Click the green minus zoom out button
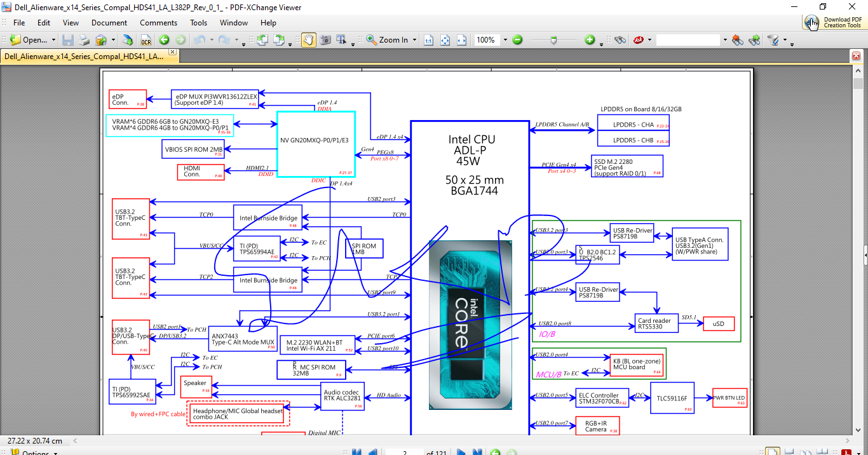Image resolution: width=868 pixels, height=455 pixels. pos(517,39)
